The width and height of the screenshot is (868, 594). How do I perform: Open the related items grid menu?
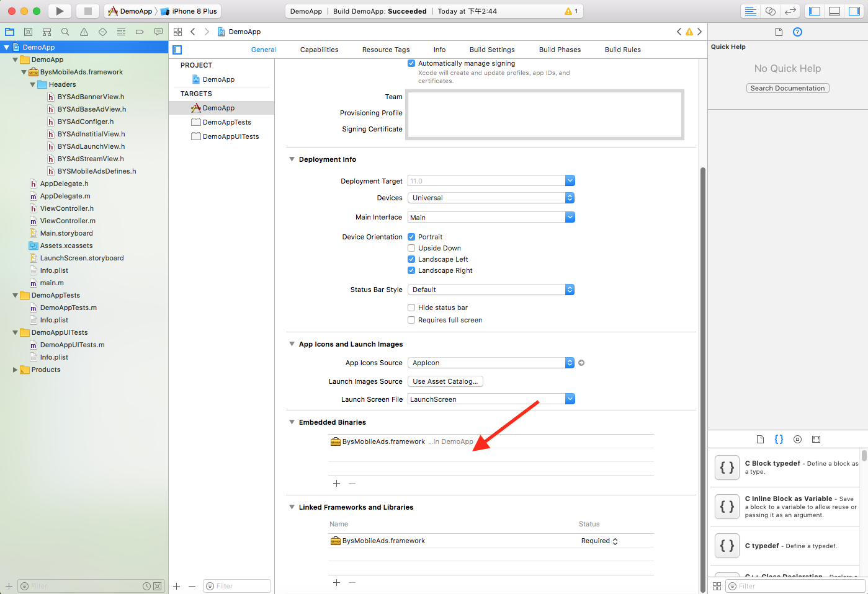pos(178,32)
